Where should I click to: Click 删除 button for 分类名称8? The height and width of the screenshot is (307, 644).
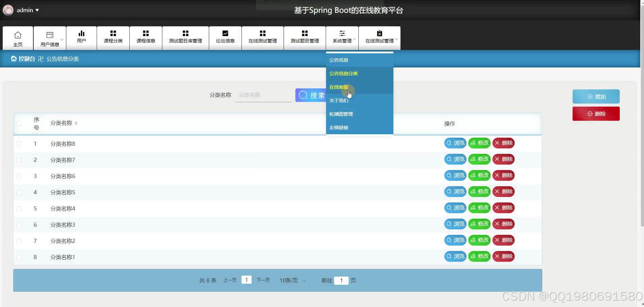504,143
